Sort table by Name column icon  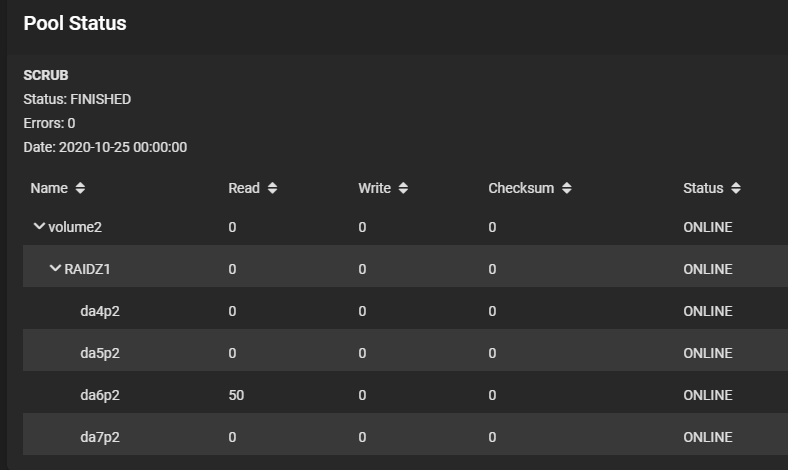coord(80,188)
